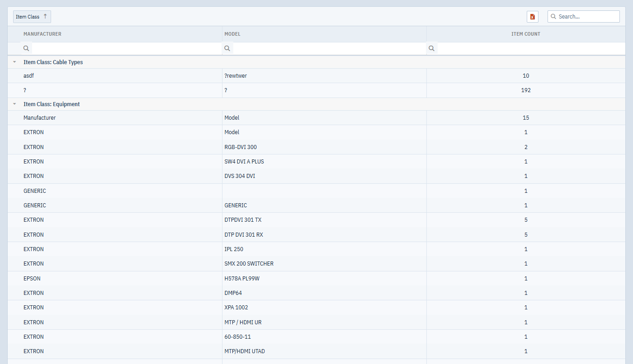Screen dimensions: 633x364
Task: Select the 'RGB-DVI 300' model cell
Action: (324, 147)
